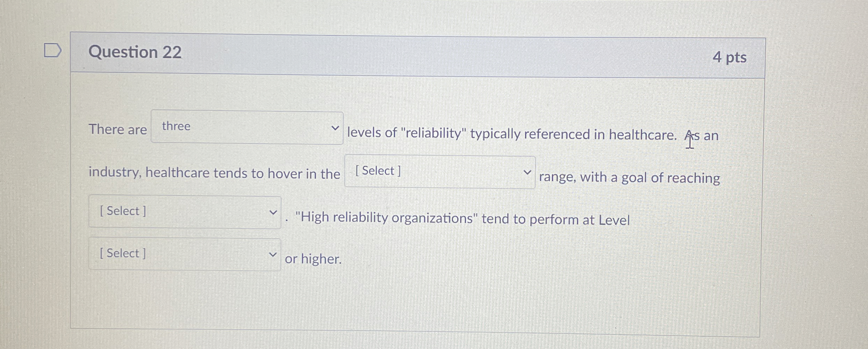Click the 'Question 22' title text

134,53
